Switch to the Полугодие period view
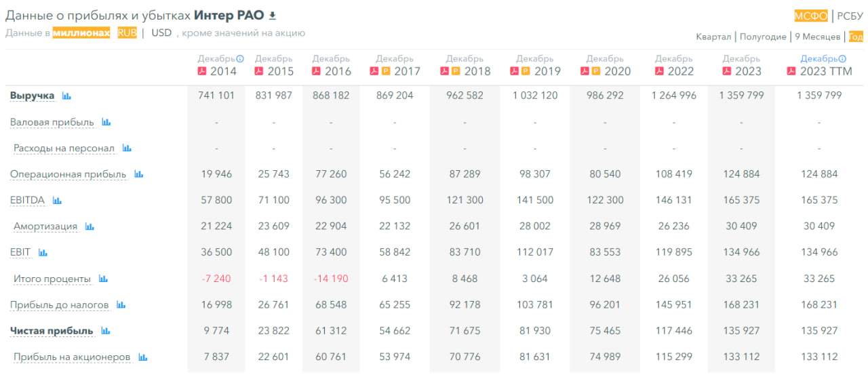This screenshot has height=379, width=868. (763, 37)
